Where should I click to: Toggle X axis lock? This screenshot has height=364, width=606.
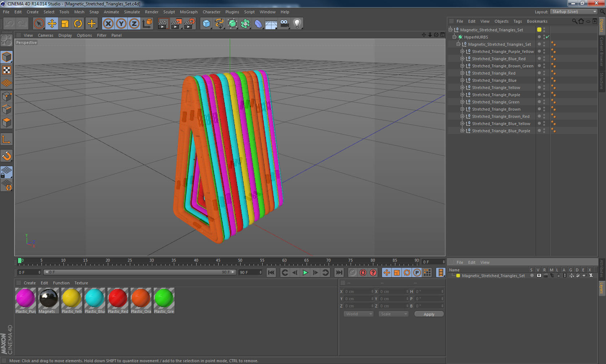click(x=108, y=24)
